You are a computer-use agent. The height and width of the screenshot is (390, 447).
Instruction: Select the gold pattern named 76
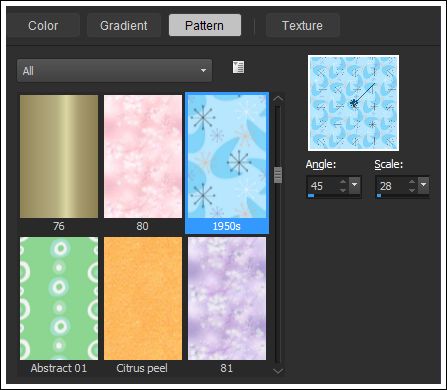(59, 163)
